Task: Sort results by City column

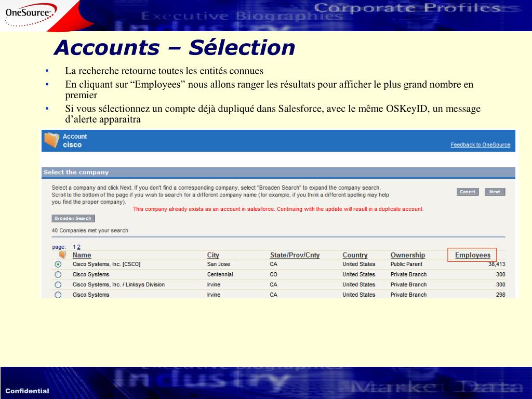Action: click(x=213, y=255)
